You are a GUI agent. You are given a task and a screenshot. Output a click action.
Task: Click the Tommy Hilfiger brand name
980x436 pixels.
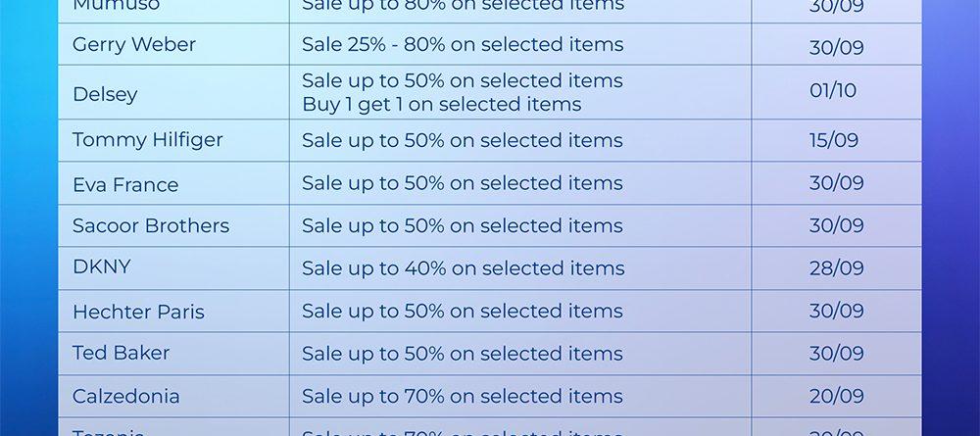coord(148,140)
